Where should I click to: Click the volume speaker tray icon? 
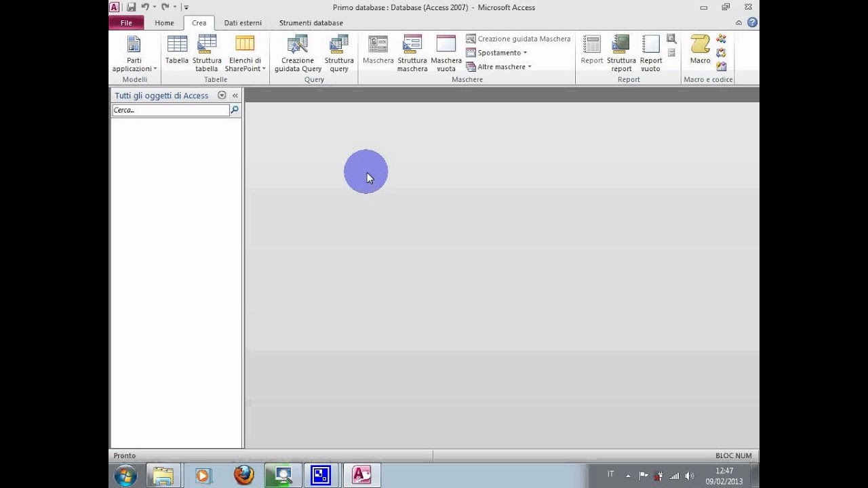tap(690, 476)
